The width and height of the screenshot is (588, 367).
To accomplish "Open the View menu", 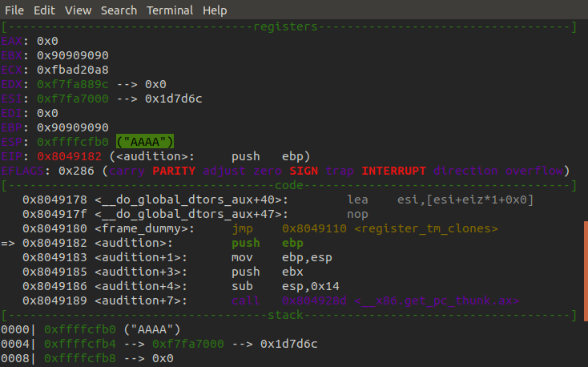I will coord(78,10).
